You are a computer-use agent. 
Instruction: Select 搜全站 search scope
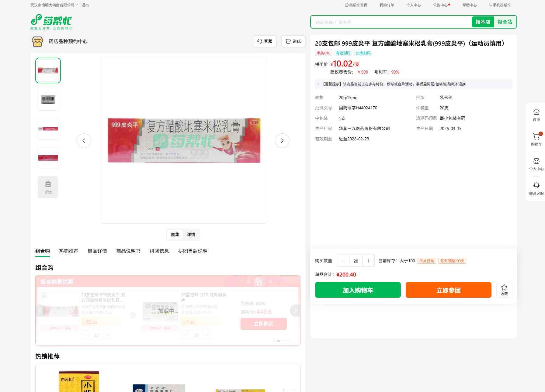point(505,22)
